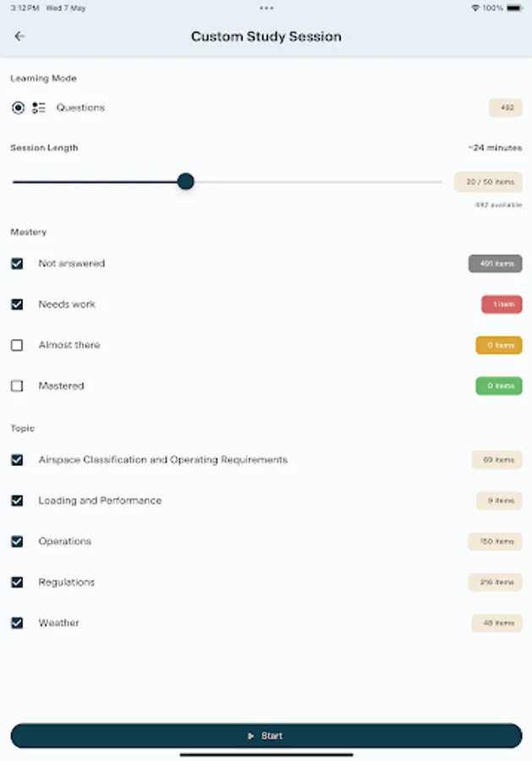This screenshot has width=532, height=761.
Task: Uncheck Airspace Classification and Operating Requirements
Action: coord(17,460)
